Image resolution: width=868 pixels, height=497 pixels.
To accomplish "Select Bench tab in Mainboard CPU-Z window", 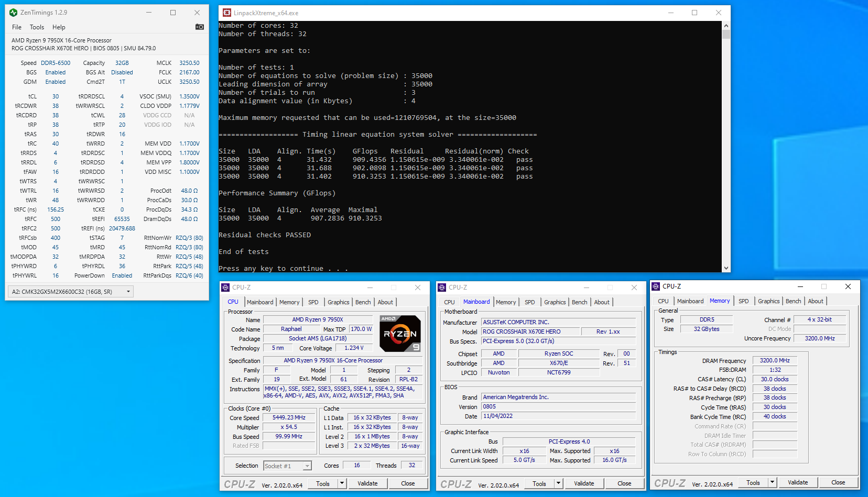I will 580,302.
